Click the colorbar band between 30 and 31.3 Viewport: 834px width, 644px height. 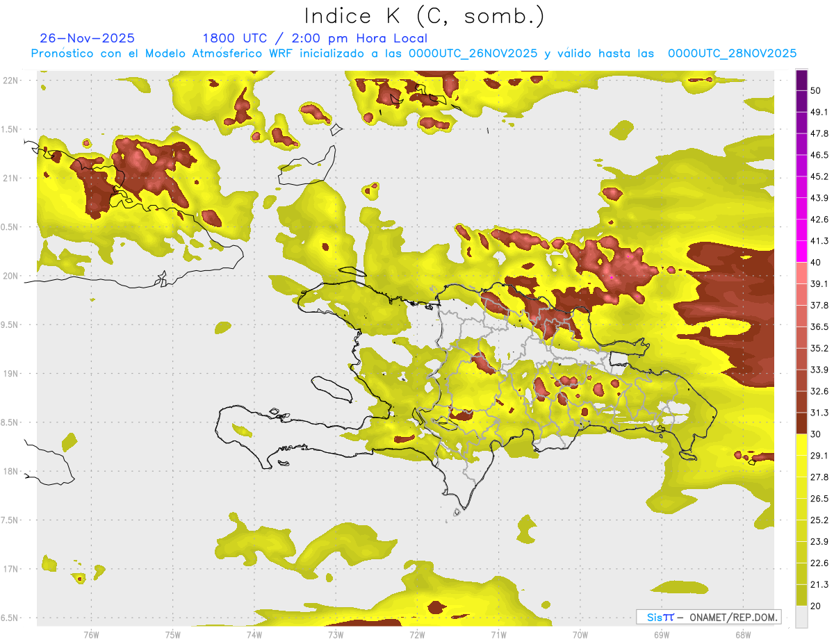pos(802,423)
